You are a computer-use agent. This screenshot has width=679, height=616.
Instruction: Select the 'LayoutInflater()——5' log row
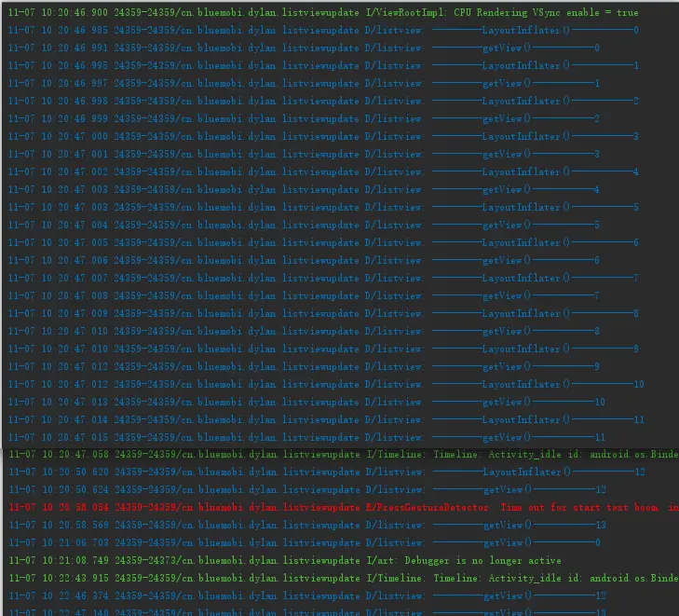tap(323, 208)
